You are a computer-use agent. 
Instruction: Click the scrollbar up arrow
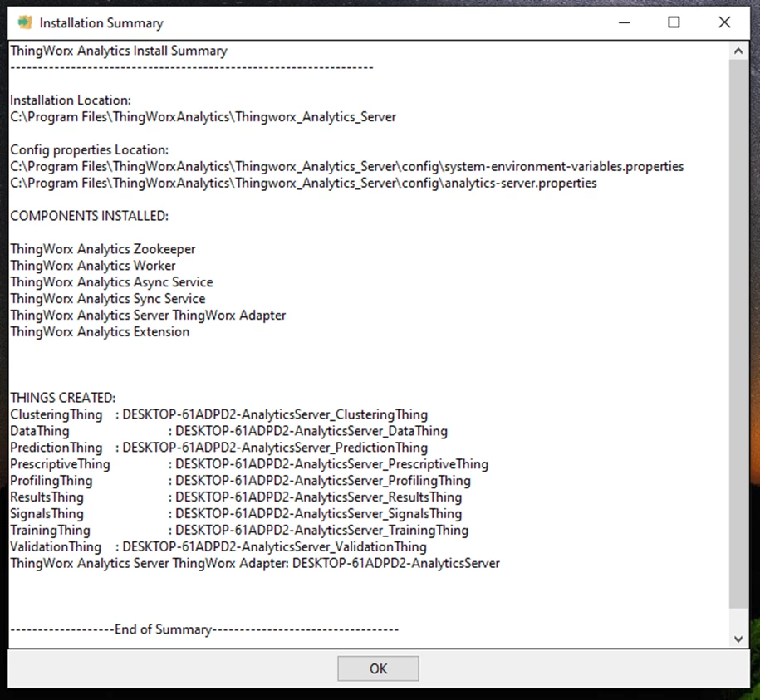738,51
